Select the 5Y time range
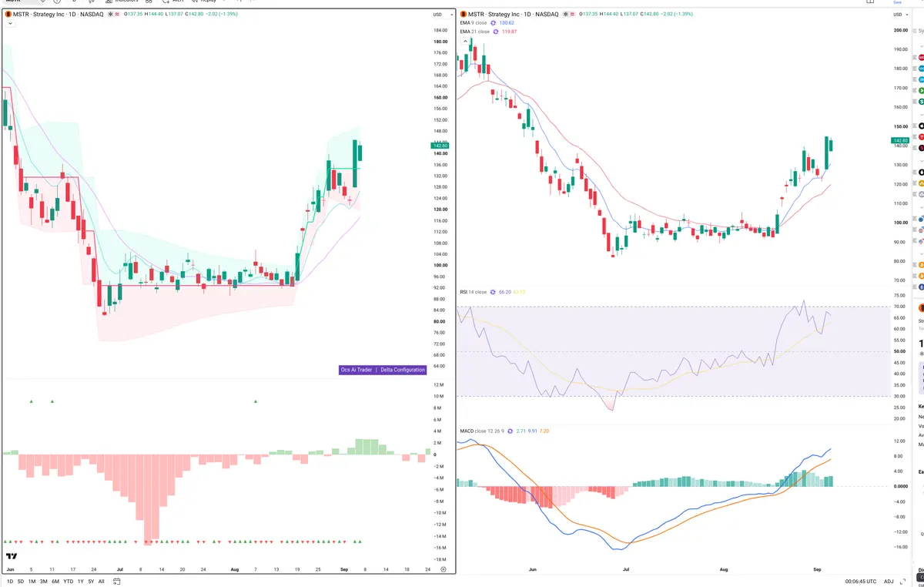 91,581
